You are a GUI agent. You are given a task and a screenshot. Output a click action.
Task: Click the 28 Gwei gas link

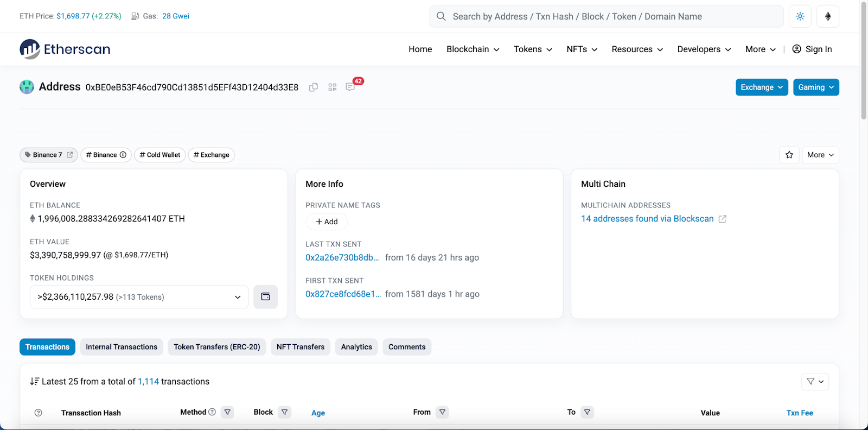176,16
